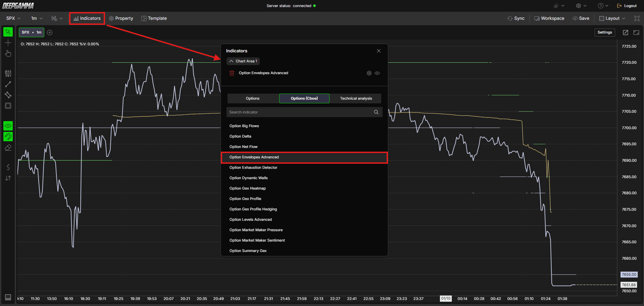Click the Sync button

coord(516,18)
